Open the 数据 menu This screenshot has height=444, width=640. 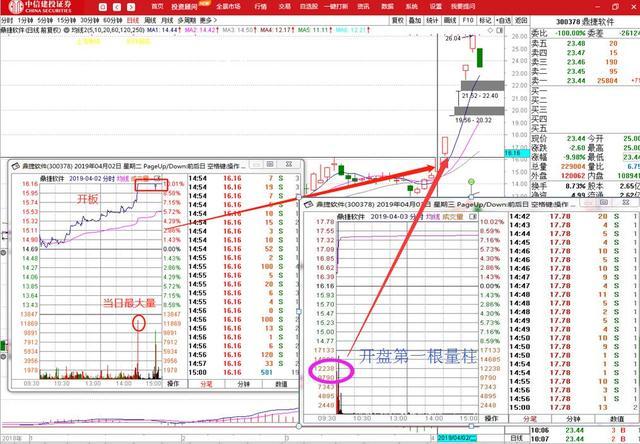pos(387,7)
